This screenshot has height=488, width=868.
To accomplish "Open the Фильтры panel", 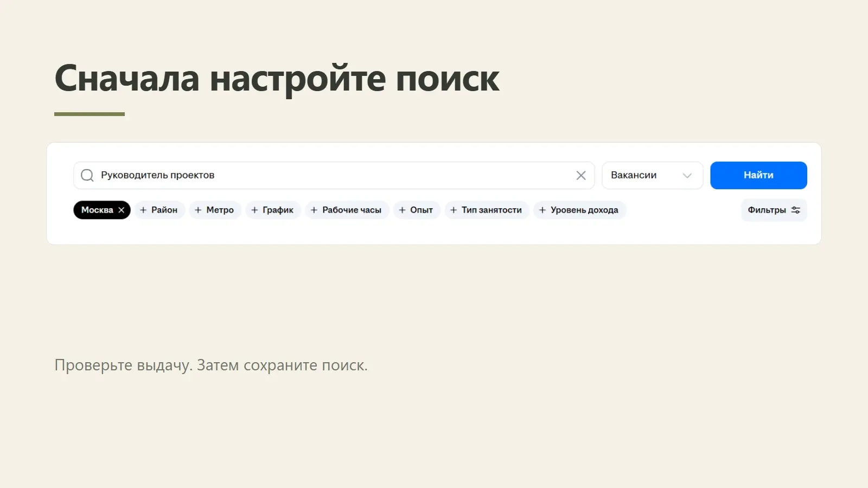I will tap(774, 210).
